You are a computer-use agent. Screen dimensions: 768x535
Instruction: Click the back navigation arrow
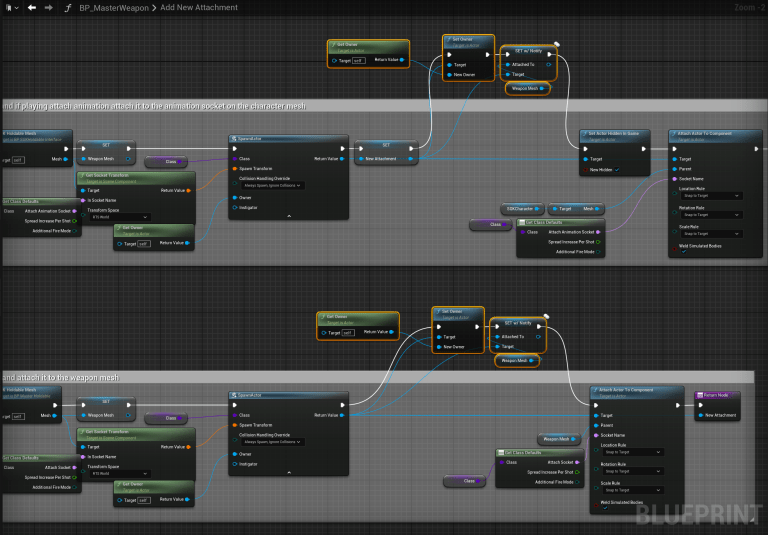[32, 7]
